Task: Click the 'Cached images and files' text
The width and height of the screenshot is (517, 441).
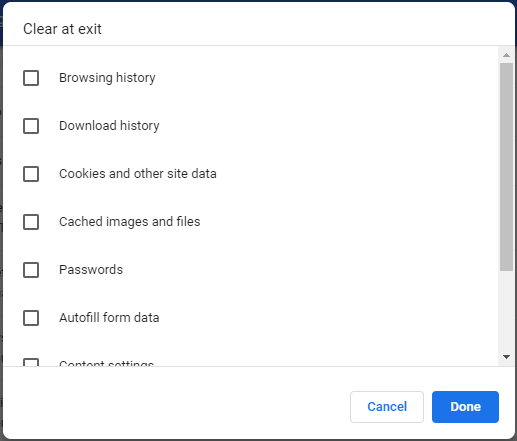Action: point(129,222)
